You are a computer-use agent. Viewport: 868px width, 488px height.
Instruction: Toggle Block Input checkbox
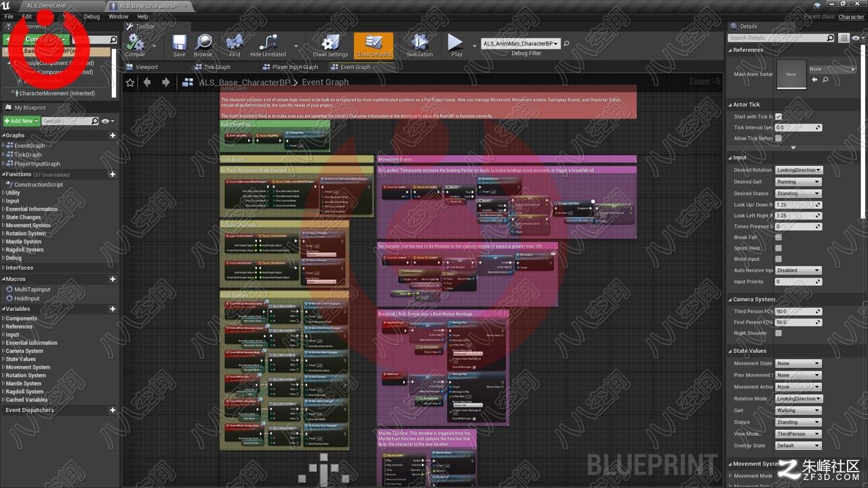(x=778, y=259)
